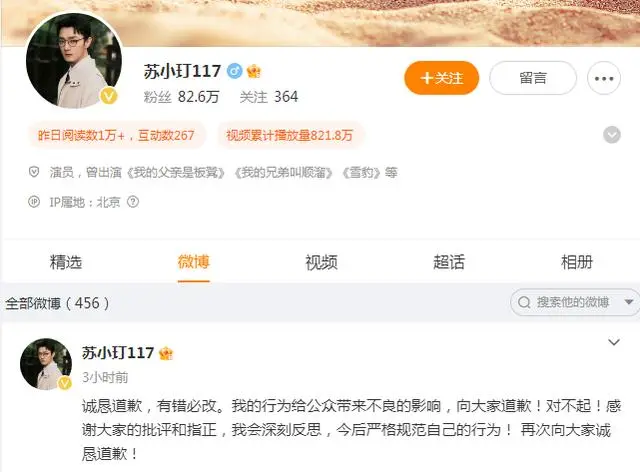The height and width of the screenshot is (472, 640).
Task: Click the IP location icon on the left
Action: [34, 202]
